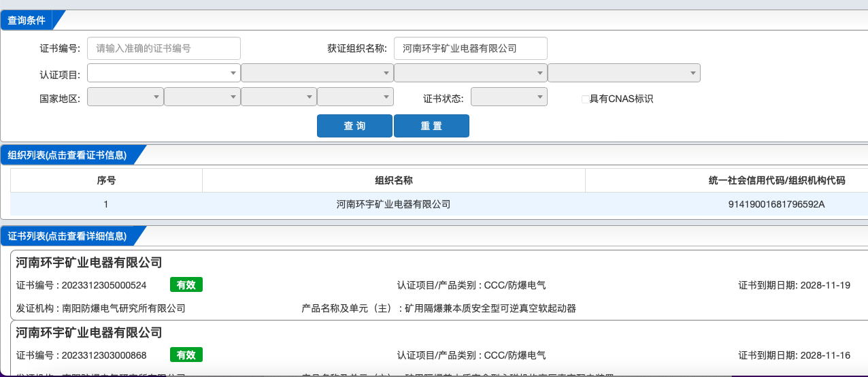Open the 证书状态 dropdown
868x377 pixels.
coord(509,97)
